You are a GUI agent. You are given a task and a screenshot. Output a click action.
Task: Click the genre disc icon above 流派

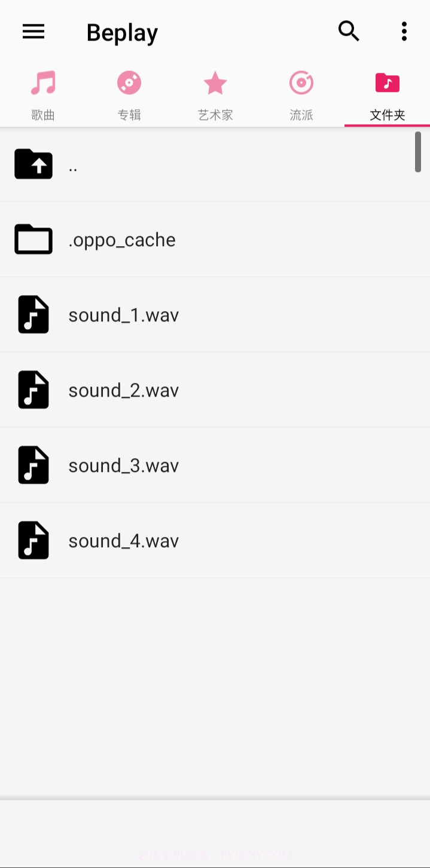click(x=301, y=82)
